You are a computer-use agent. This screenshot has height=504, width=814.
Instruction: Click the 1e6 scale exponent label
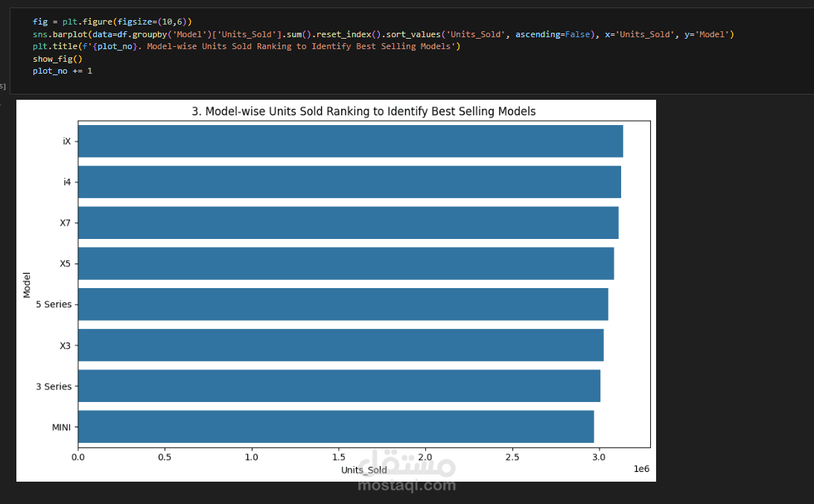(641, 469)
